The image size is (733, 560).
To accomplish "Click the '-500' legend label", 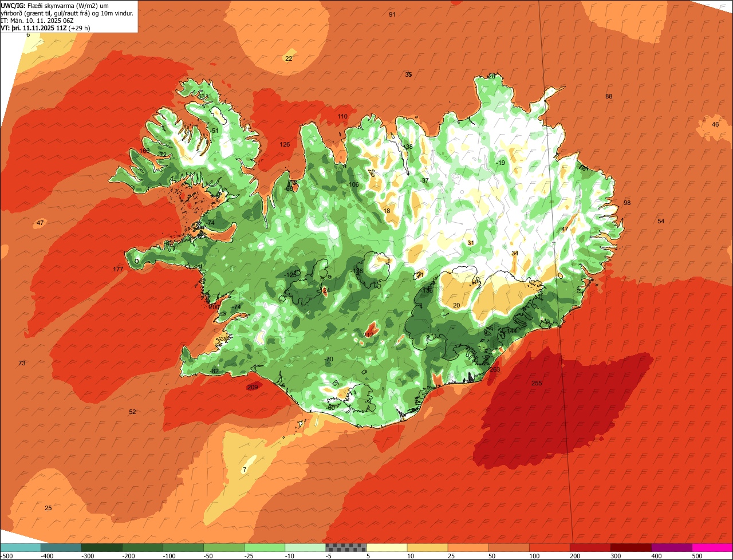I will 7,556.
